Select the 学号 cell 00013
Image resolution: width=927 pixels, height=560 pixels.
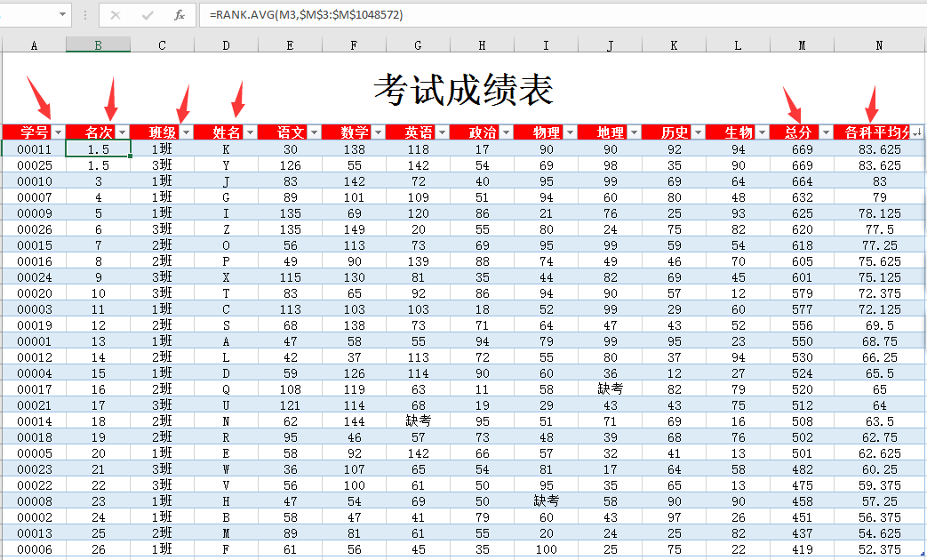(34, 532)
